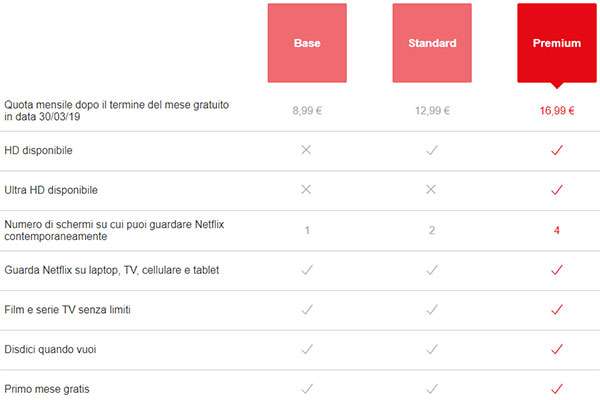The height and width of the screenshot is (400, 600).
Task: Click Base plan laptop, TV, cellulare checkmark
Action: click(307, 270)
